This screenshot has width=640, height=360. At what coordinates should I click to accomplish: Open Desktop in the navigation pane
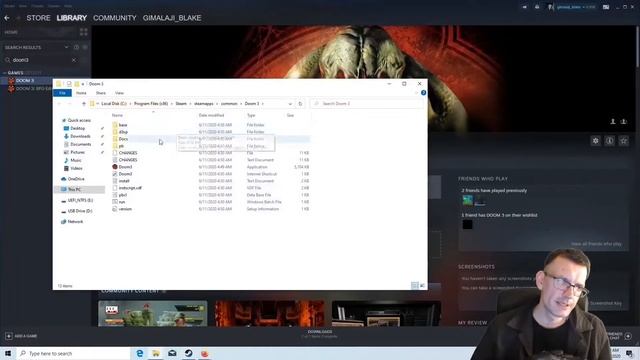[78, 128]
